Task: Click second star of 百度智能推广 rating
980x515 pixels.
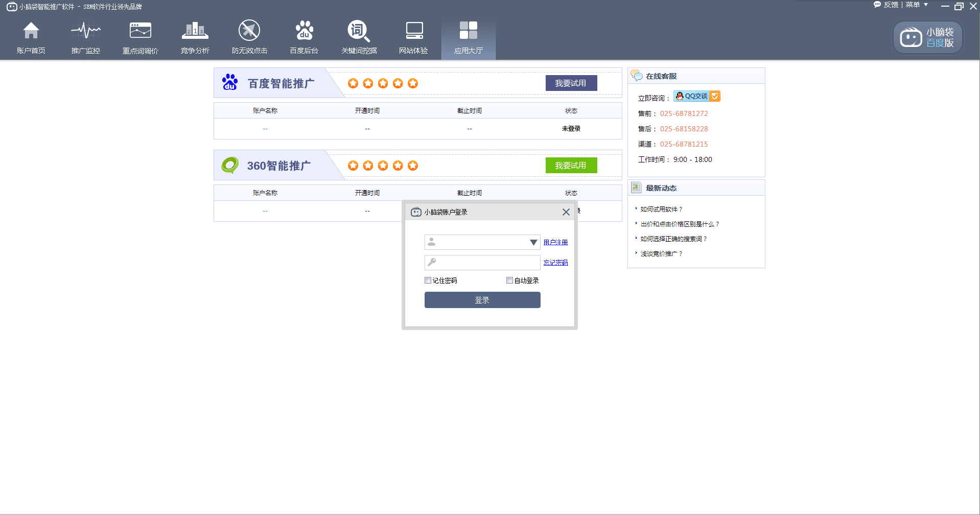Action: pos(368,83)
